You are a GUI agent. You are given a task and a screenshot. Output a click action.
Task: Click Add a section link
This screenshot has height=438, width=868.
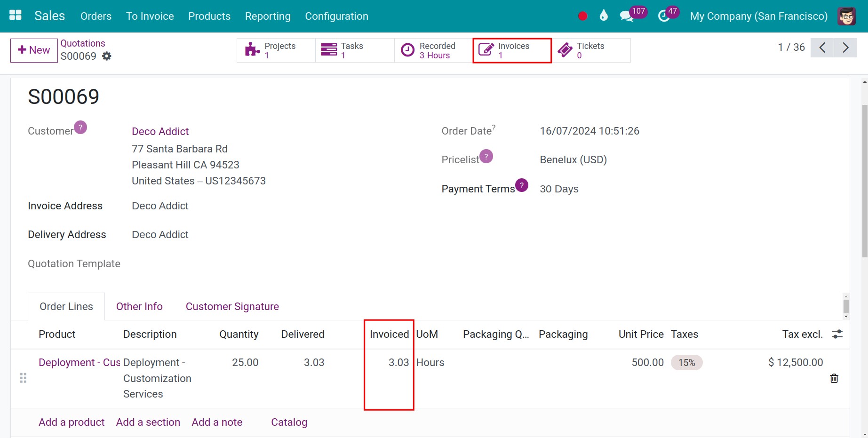click(x=148, y=422)
